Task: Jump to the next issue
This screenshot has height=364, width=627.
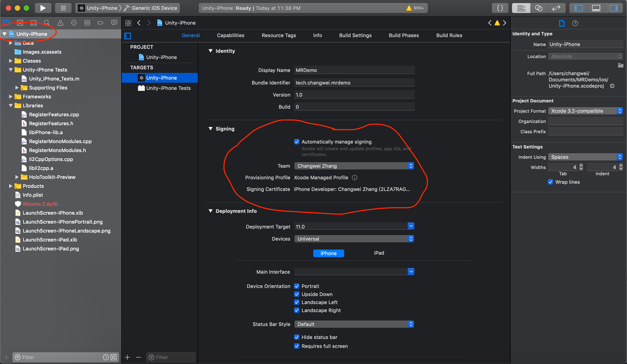Action: tap(505, 23)
